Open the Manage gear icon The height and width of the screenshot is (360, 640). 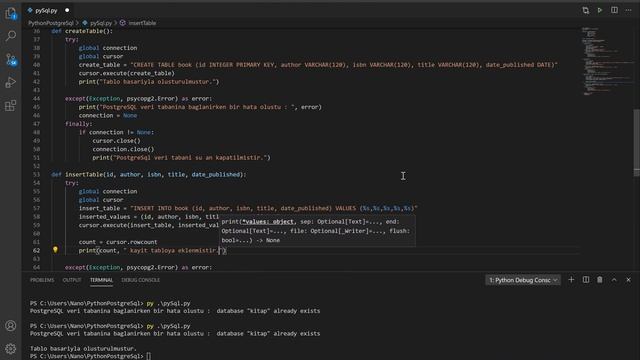[x=11, y=348]
